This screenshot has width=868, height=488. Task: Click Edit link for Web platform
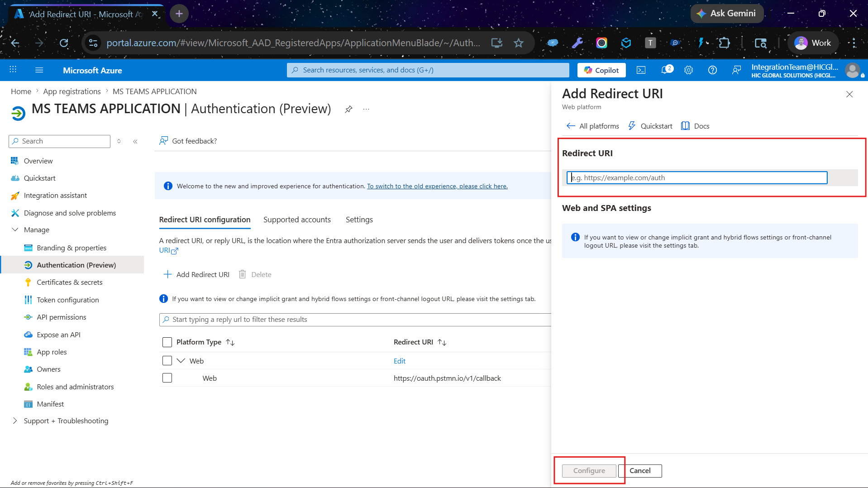pyautogui.click(x=399, y=361)
